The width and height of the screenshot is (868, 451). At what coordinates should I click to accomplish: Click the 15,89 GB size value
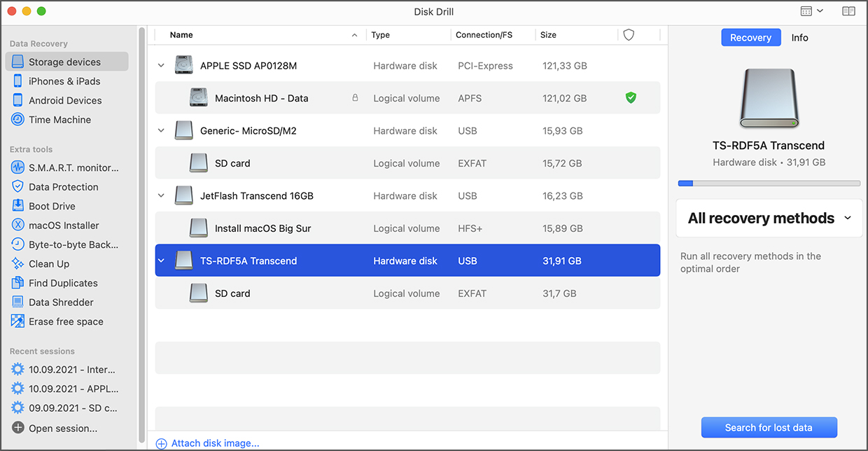(x=562, y=228)
